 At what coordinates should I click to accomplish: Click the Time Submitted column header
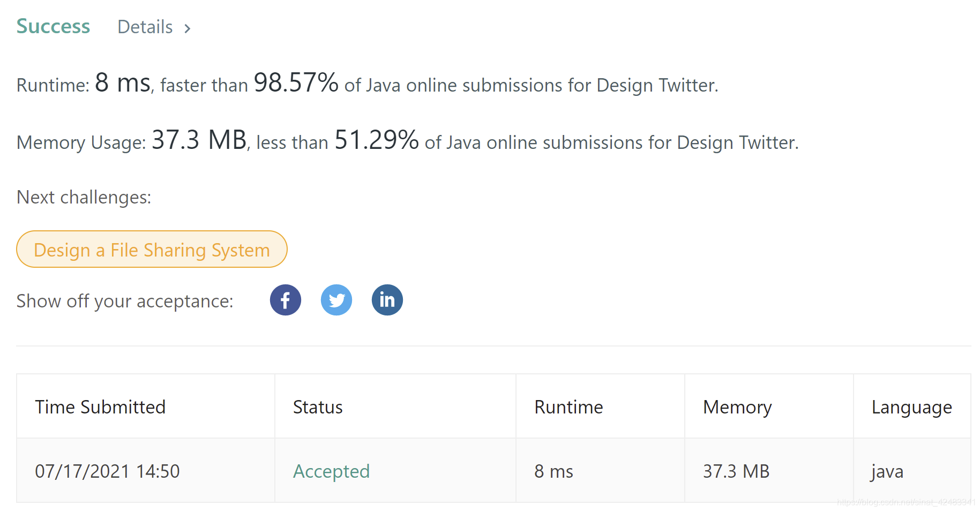[x=100, y=406]
